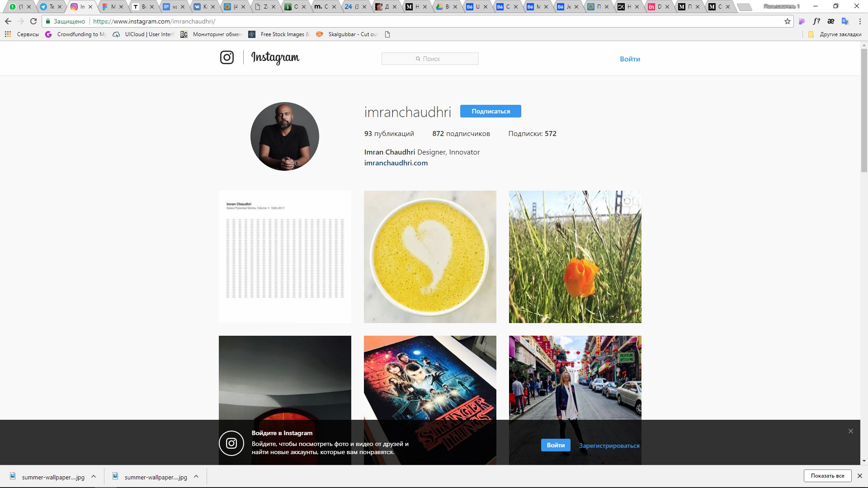868x488 pixels.
Task: Open the æ extension icon
Action: [x=831, y=21]
